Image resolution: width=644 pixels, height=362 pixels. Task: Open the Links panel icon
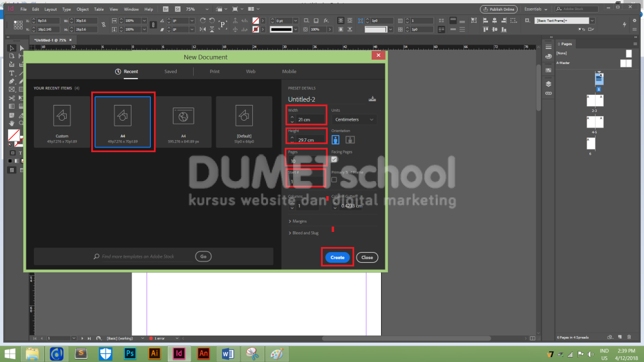(548, 94)
